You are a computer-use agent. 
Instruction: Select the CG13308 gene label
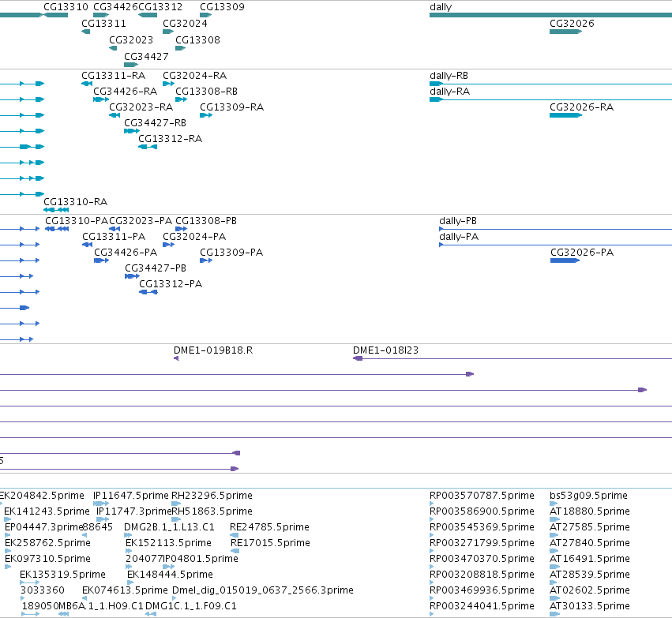point(197,40)
